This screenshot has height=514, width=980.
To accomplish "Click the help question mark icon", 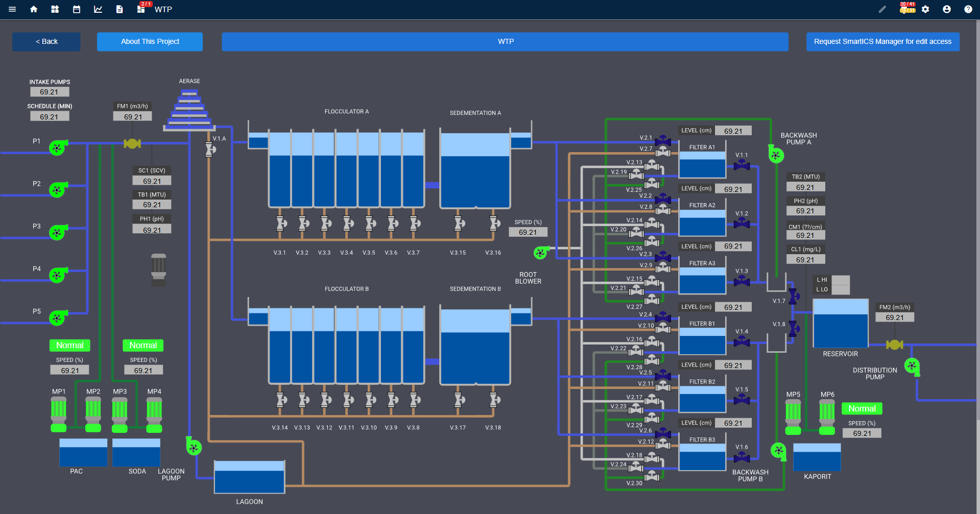I will [968, 9].
